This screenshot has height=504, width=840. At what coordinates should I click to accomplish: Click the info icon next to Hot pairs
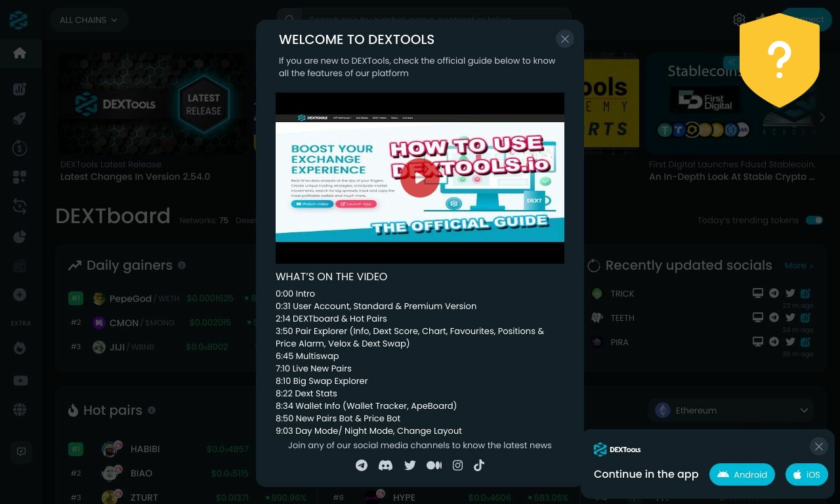(152, 410)
